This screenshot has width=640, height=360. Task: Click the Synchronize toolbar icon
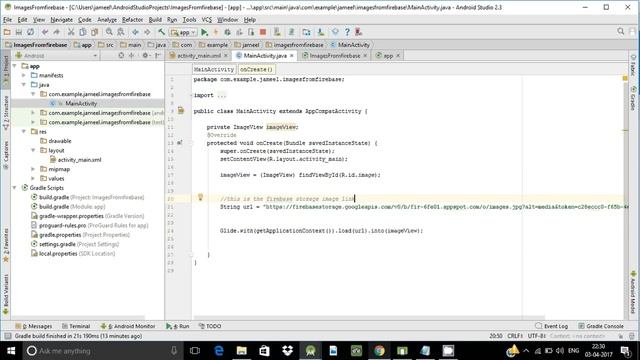coord(31,32)
